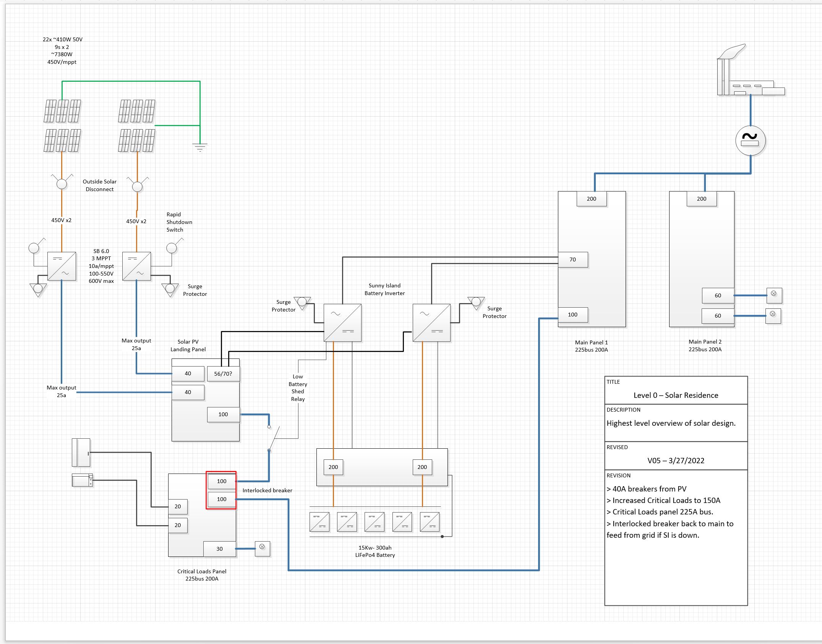This screenshot has height=644, width=822.
Task: Select the right Sunny Island inverter symbol
Action: (431, 323)
